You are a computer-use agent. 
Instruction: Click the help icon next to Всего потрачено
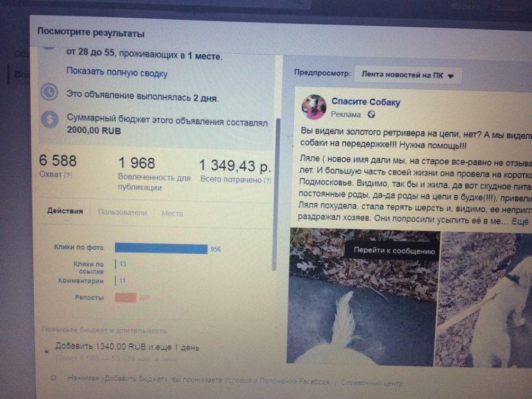point(268,180)
